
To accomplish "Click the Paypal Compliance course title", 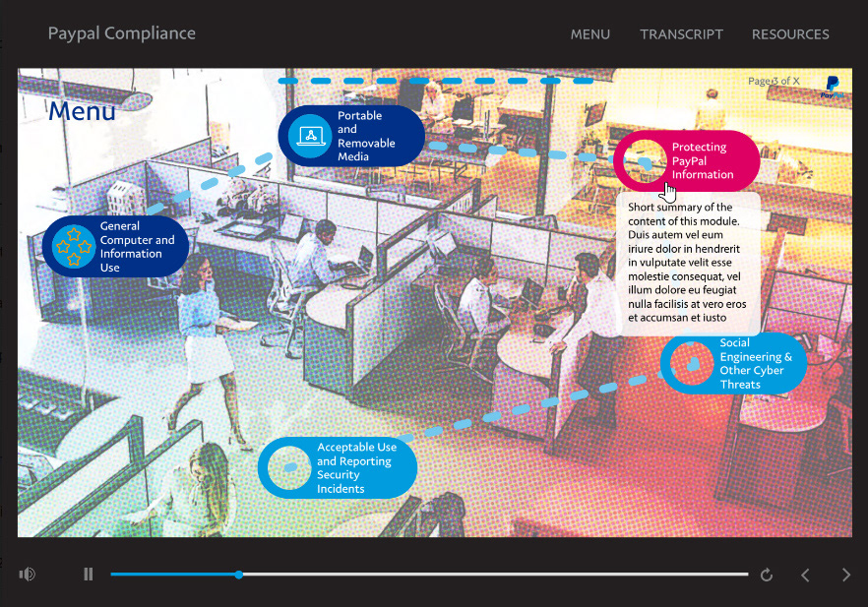I will pos(122,33).
